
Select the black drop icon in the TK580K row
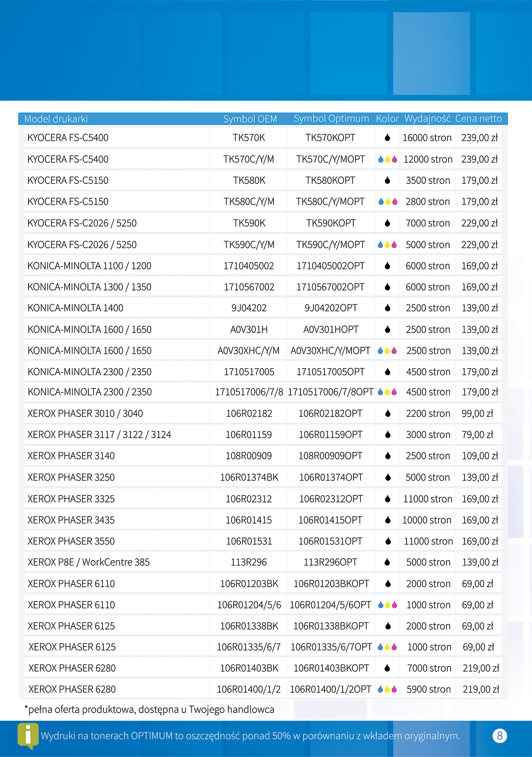[387, 180]
